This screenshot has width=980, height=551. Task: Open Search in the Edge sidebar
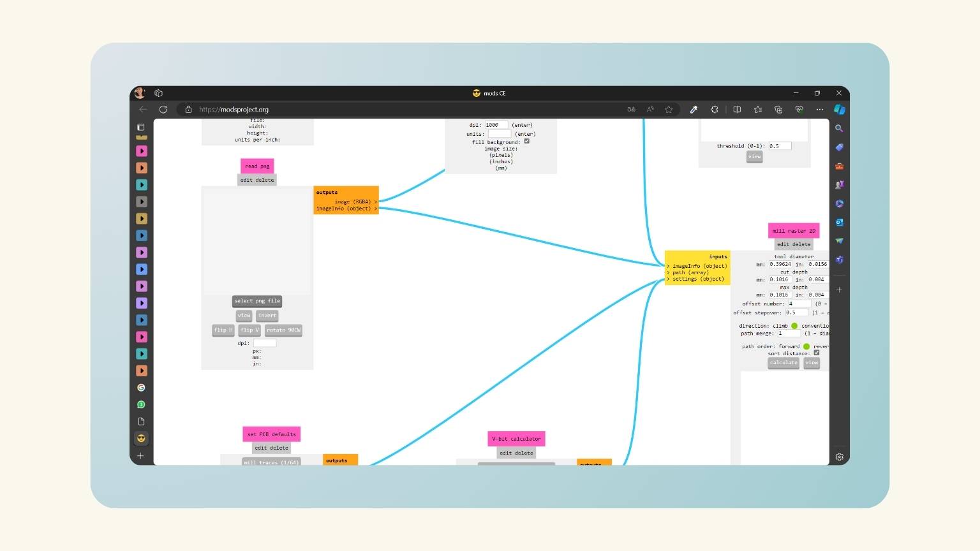(x=840, y=128)
